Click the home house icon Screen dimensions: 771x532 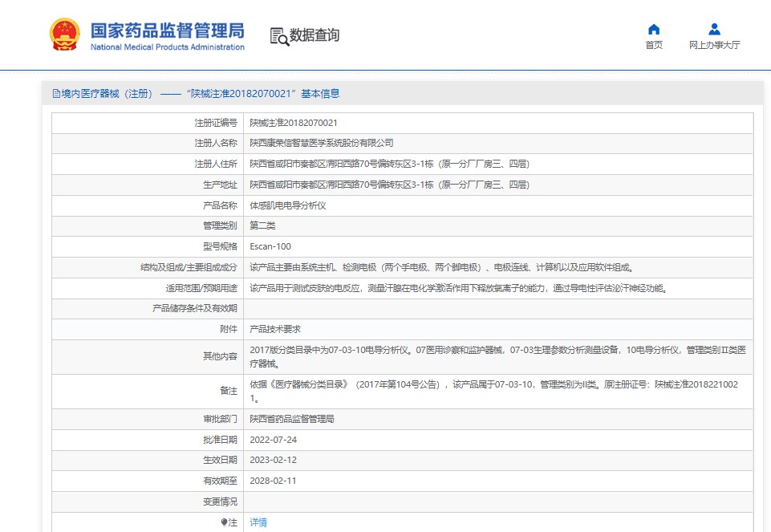(x=654, y=30)
